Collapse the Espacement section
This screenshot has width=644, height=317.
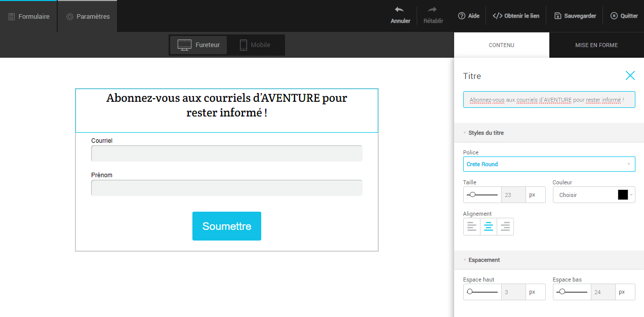click(484, 260)
